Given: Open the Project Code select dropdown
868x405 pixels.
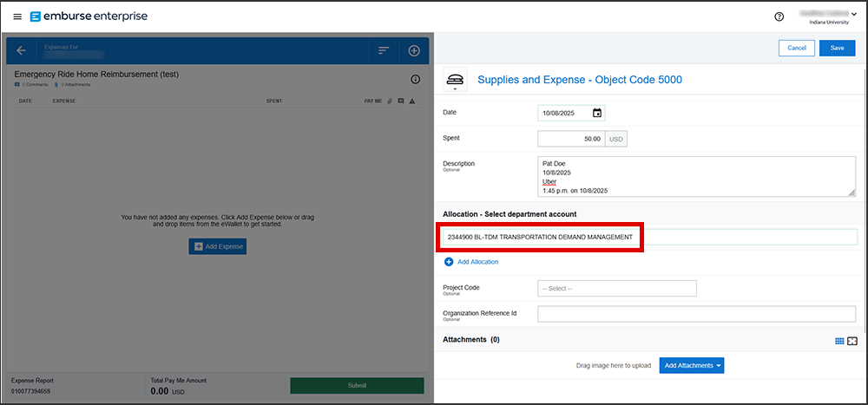Looking at the screenshot, I should 616,288.
